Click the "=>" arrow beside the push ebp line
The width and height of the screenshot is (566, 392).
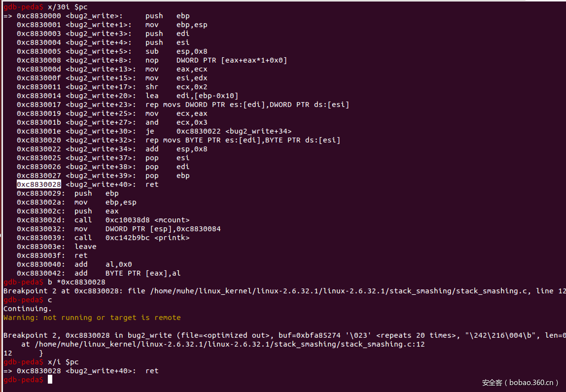click(x=8, y=16)
